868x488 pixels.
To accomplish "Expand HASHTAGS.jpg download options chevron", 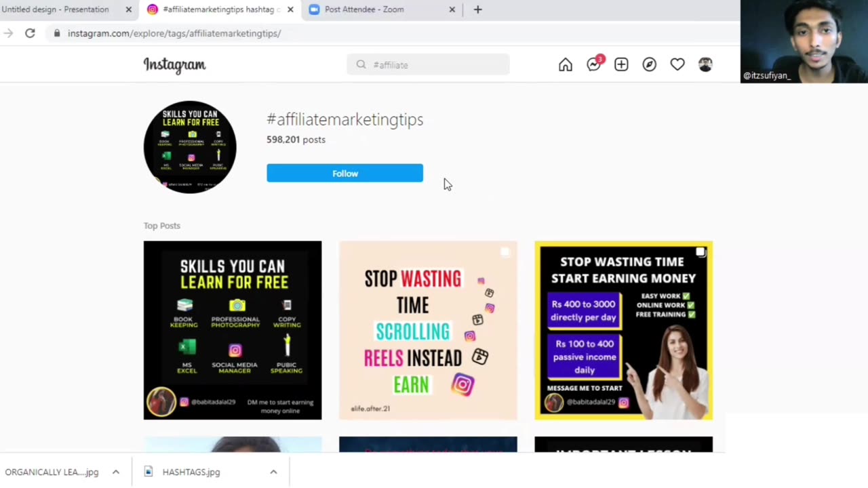I will click(273, 472).
